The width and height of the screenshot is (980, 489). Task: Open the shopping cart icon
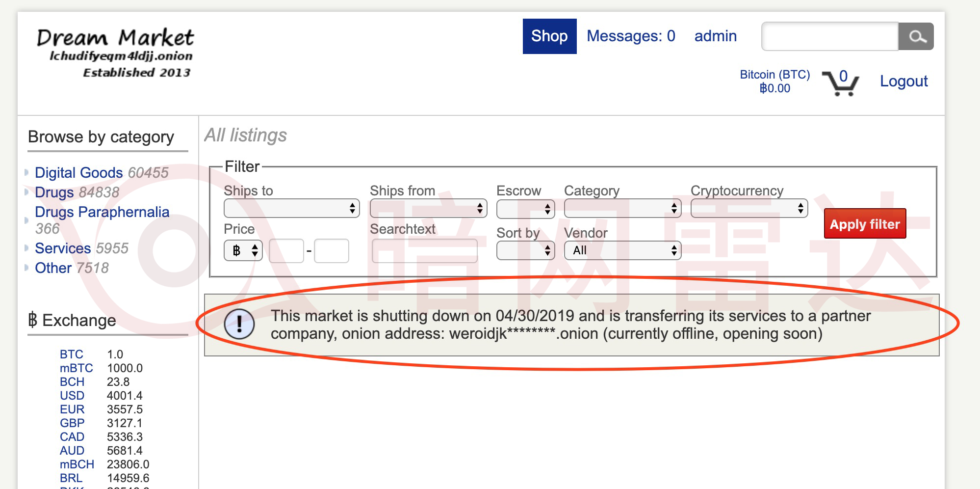pos(841,82)
